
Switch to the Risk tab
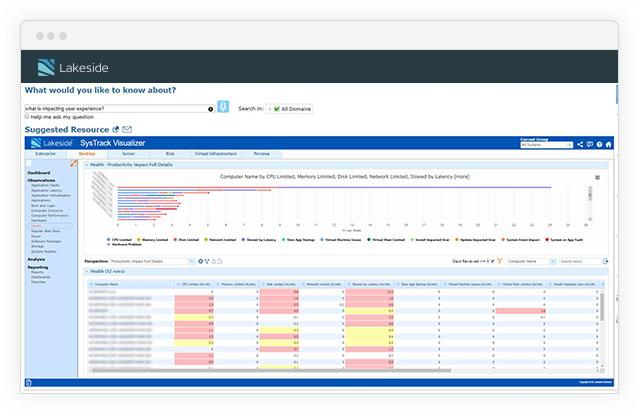tap(170, 154)
